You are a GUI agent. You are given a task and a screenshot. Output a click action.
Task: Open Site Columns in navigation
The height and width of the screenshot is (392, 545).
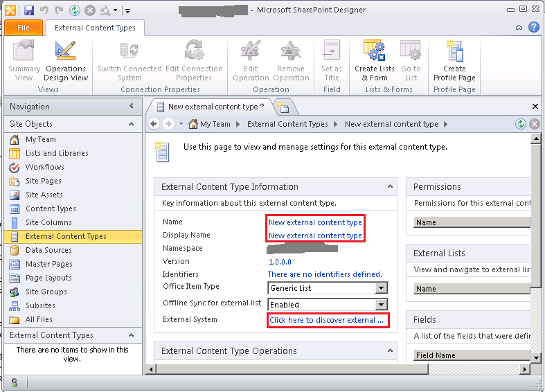(x=48, y=223)
